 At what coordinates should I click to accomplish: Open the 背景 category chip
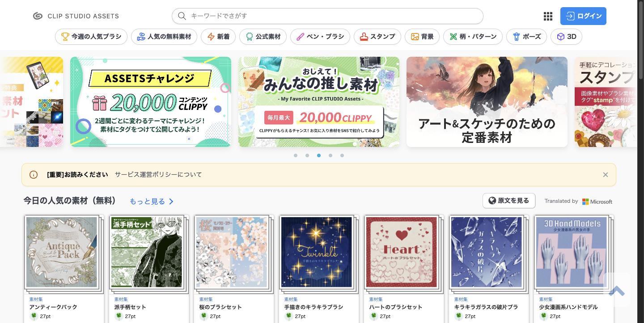[x=422, y=37]
